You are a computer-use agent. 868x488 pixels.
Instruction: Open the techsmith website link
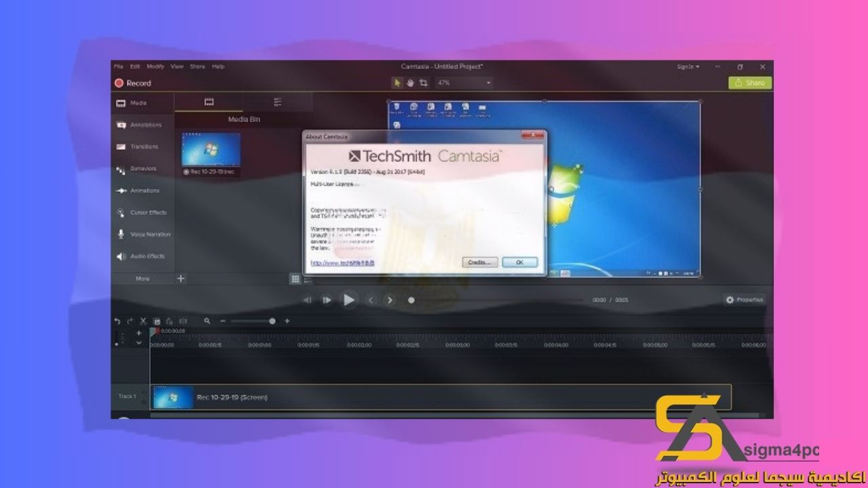[x=342, y=262]
